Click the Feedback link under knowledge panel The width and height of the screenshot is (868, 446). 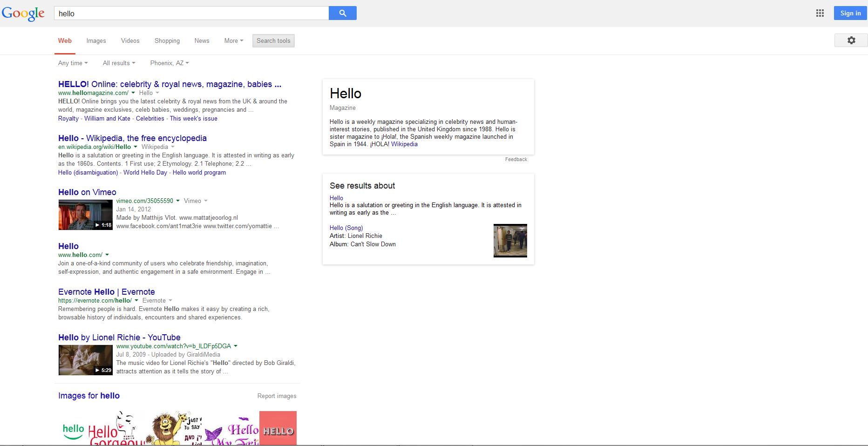click(516, 159)
